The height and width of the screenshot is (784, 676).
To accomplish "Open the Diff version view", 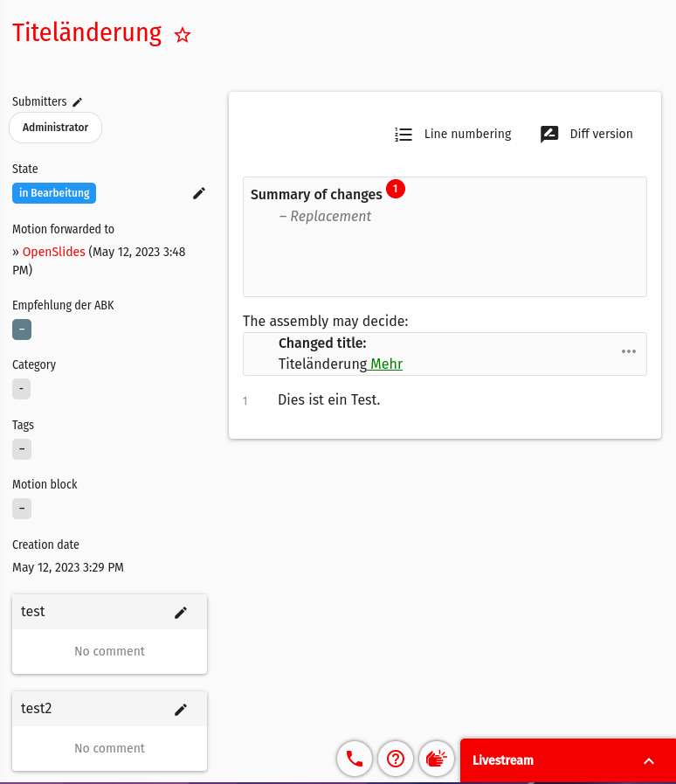I will tap(586, 134).
